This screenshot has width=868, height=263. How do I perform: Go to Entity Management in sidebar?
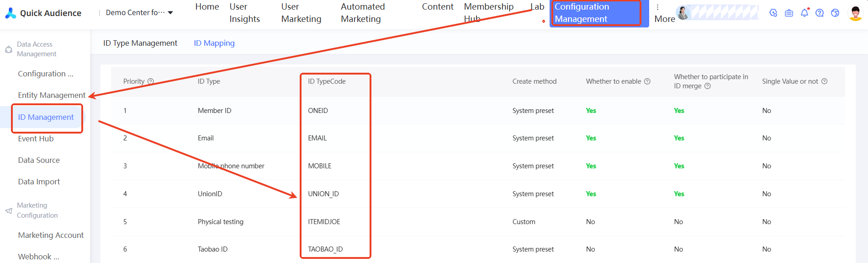pyautogui.click(x=52, y=95)
